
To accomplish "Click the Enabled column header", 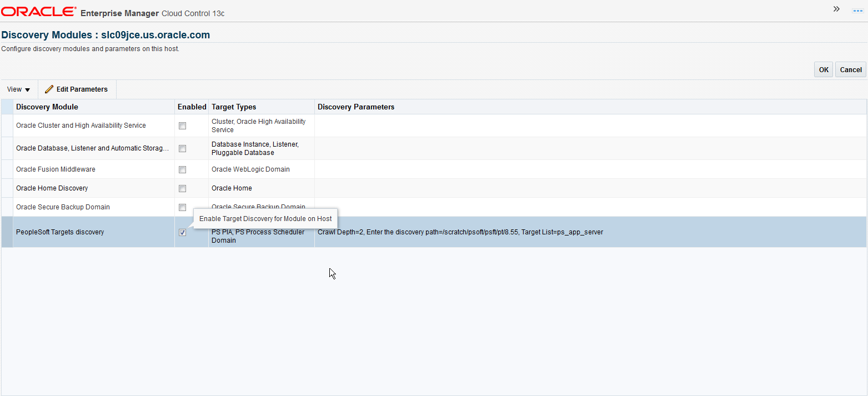I will click(x=192, y=107).
